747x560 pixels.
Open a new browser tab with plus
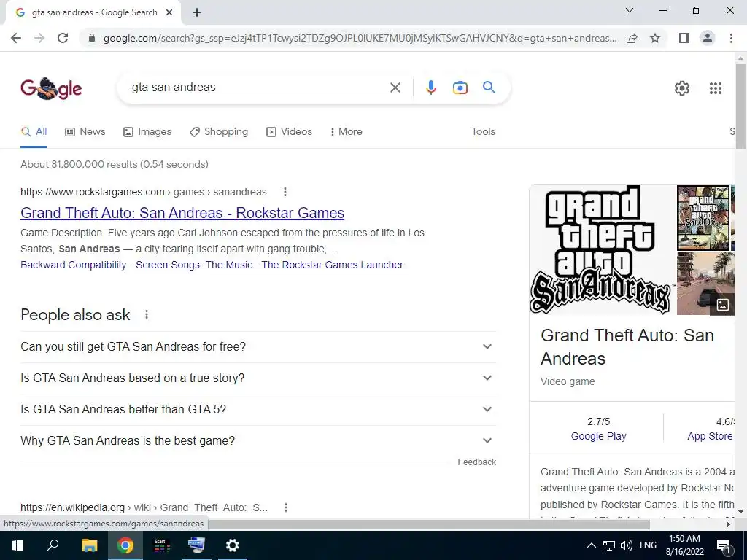coord(197,12)
